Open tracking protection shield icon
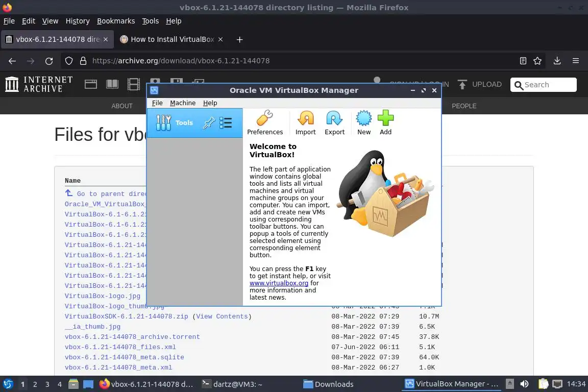This screenshot has width=588, height=392. click(x=68, y=61)
